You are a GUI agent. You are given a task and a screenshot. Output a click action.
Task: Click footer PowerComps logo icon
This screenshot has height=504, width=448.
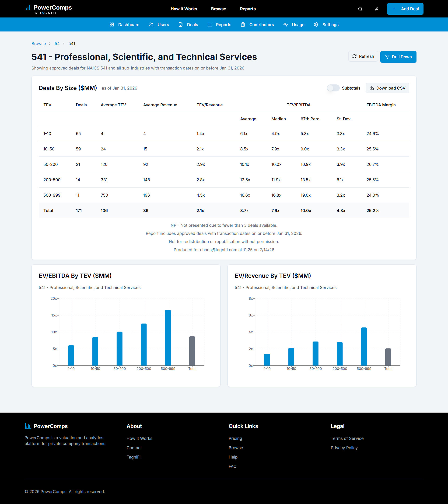[28, 426]
